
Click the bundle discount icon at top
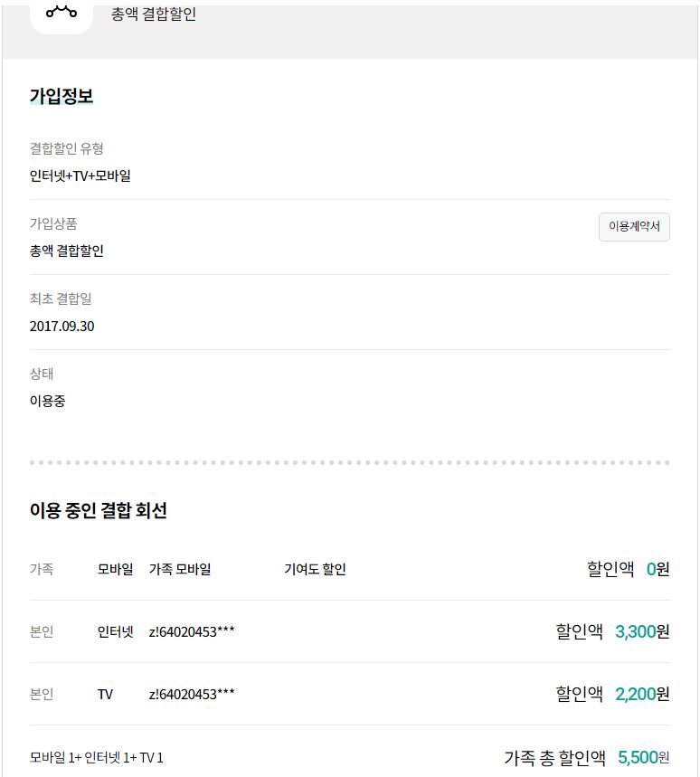61,14
